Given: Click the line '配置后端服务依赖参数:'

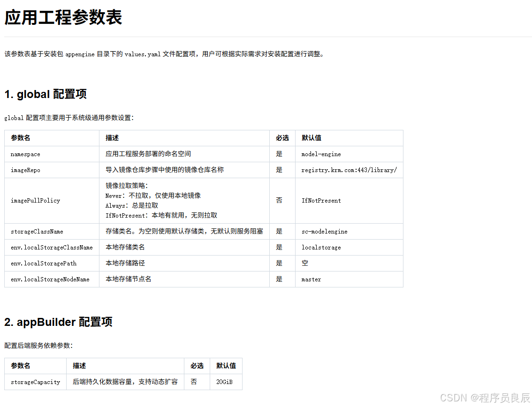Looking at the screenshot, I should tap(38, 346).
